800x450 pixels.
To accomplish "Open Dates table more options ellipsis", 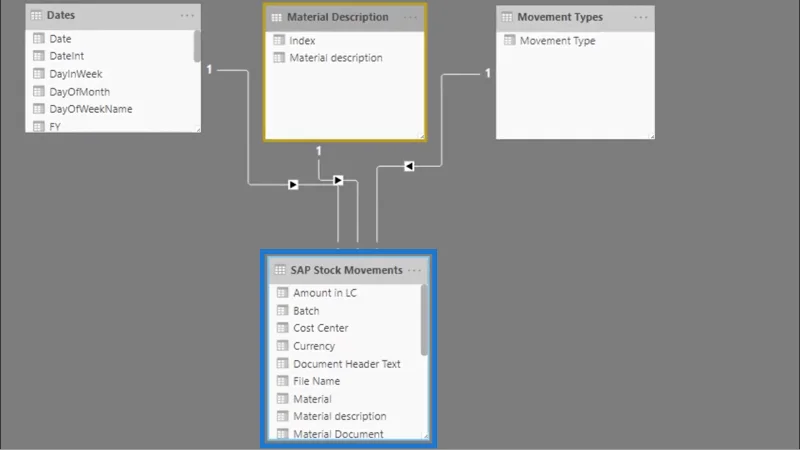I will [x=187, y=16].
